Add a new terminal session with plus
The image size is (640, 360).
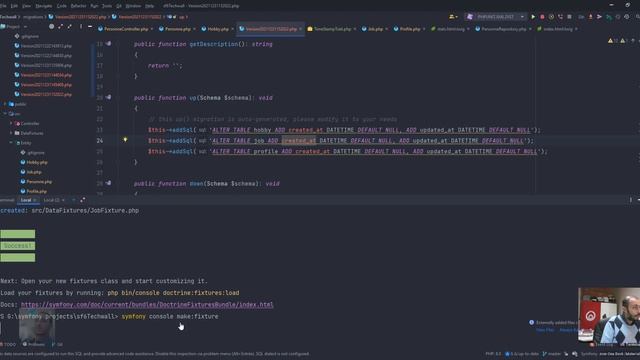point(73,200)
